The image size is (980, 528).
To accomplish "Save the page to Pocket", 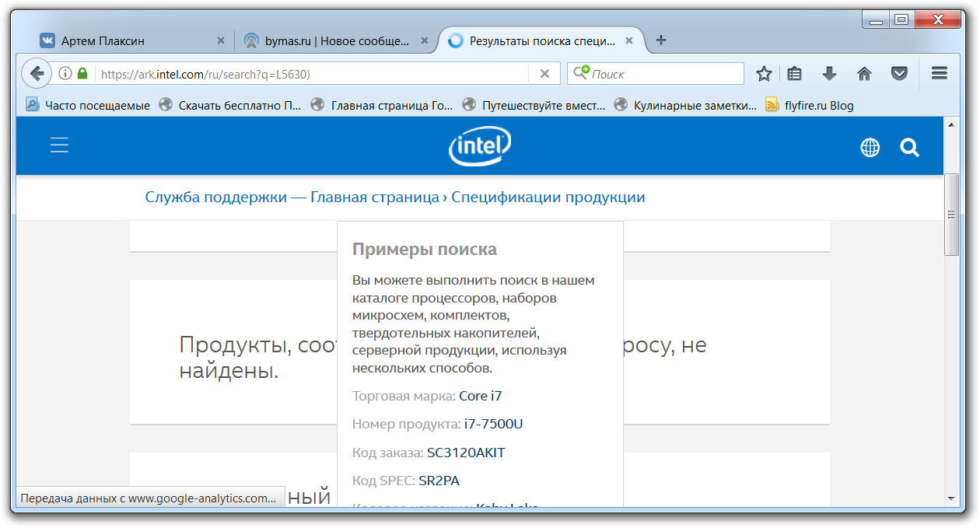I will (899, 74).
